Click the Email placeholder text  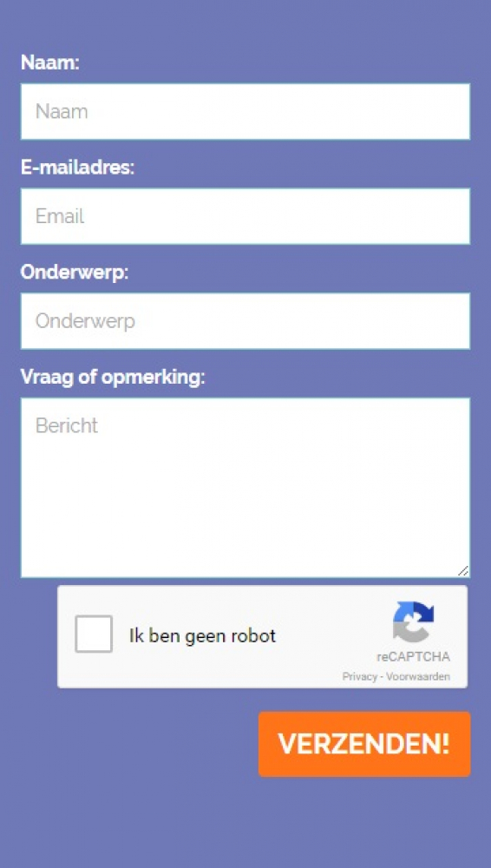(60, 216)
